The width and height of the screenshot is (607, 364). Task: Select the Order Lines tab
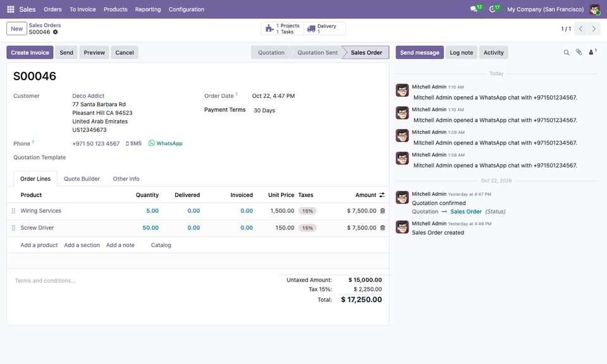[x=35, y=179]
